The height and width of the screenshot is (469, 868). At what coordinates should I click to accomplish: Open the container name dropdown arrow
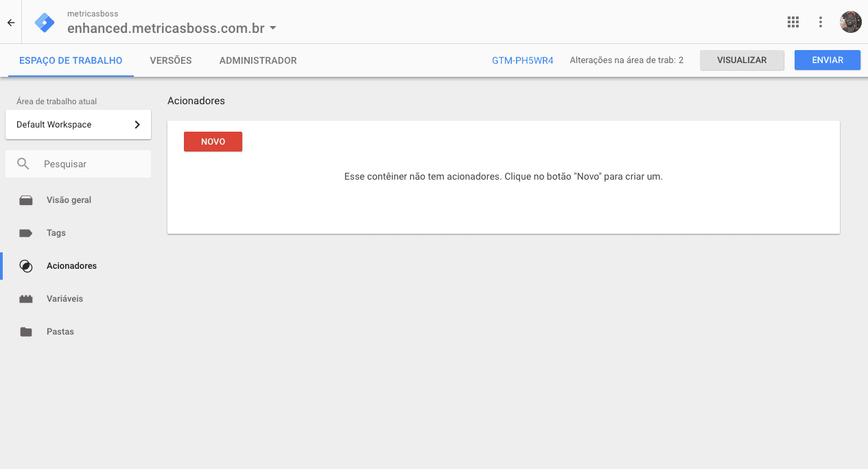pos(273,29)
